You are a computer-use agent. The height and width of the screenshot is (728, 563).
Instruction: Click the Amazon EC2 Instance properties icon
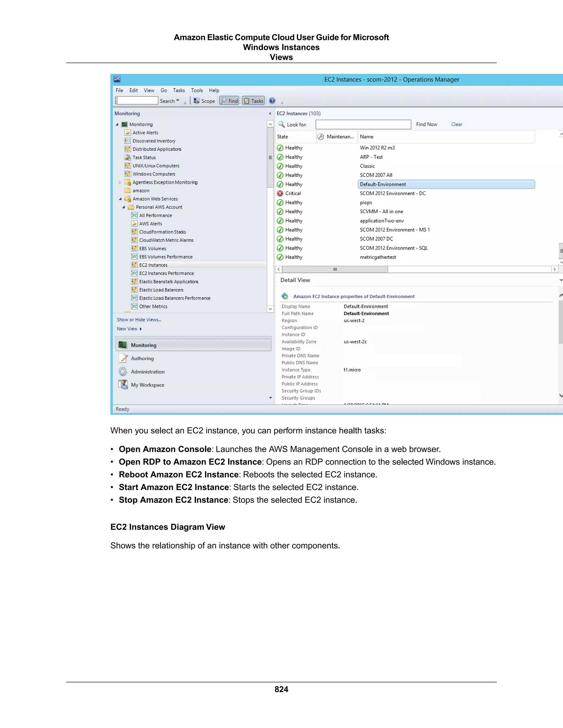pyautogui.click(x=285, y=296)
